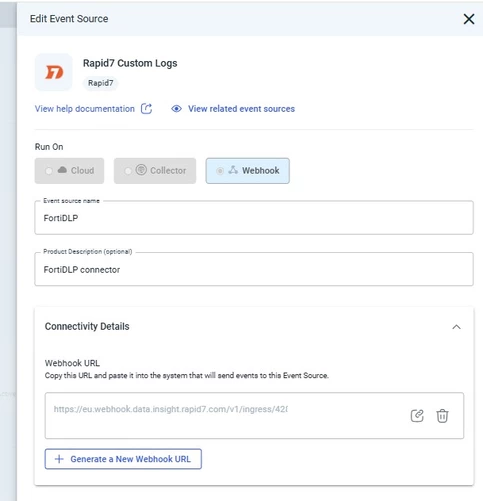This screenshot has width=483, height=501.
Task: Click the external link icon beside help documentation
Action: tap(146, 109)
